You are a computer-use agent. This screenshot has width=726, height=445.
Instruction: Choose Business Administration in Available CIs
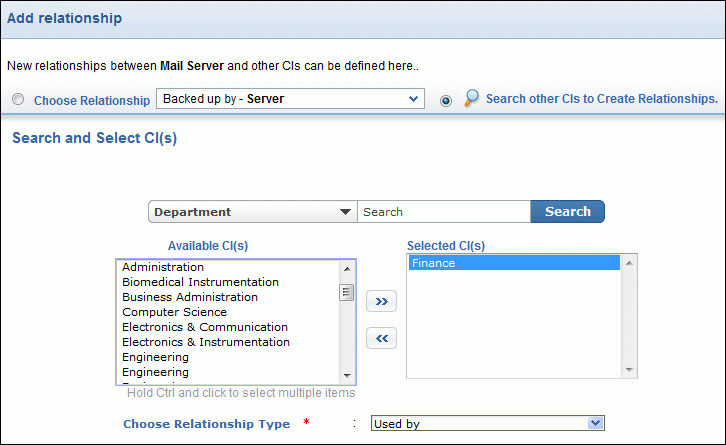(x=190, y=297)
